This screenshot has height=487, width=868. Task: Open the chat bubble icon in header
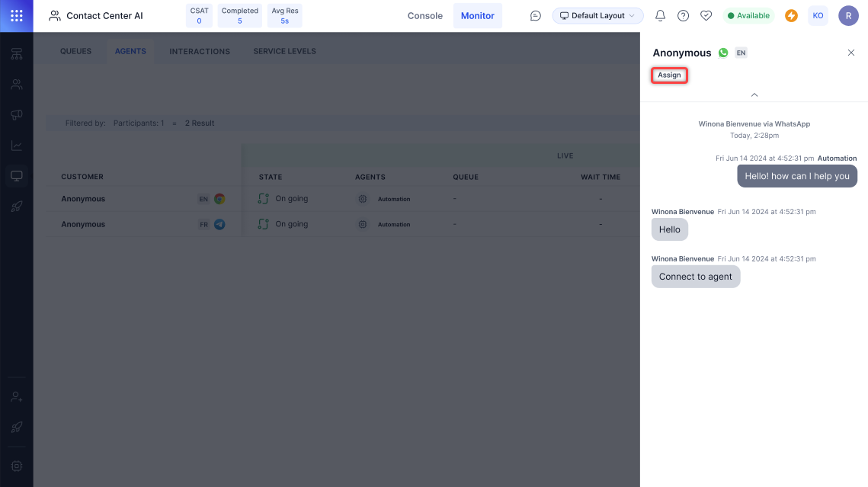[x=536, y=16]
